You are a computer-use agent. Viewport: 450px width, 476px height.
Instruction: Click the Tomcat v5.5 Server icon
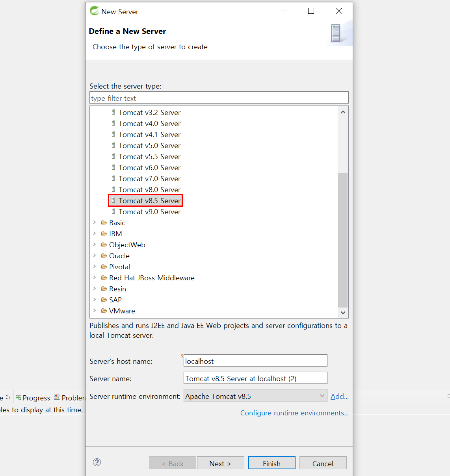(113, 156)
